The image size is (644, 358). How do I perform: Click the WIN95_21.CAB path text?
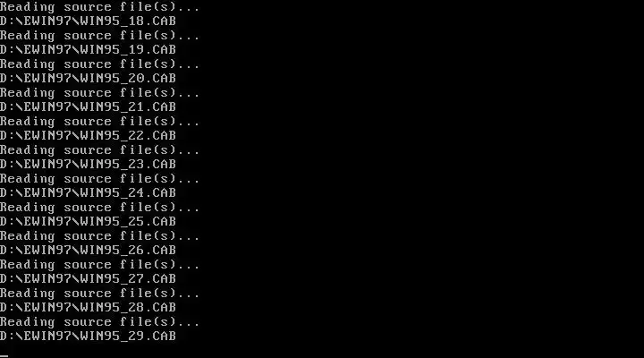[x=88, y=107]
